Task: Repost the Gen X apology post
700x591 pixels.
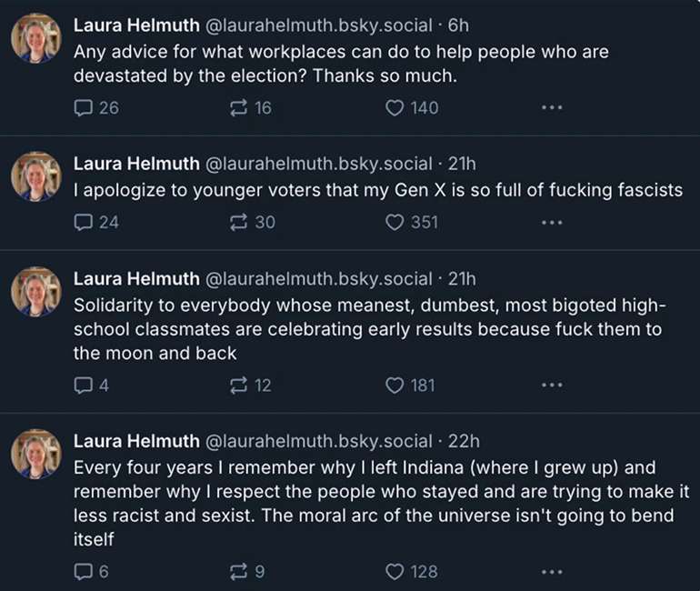Action: 240,221
